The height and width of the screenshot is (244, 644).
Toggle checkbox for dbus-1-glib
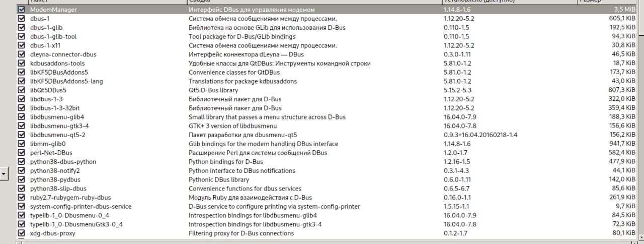click(21, 27)
